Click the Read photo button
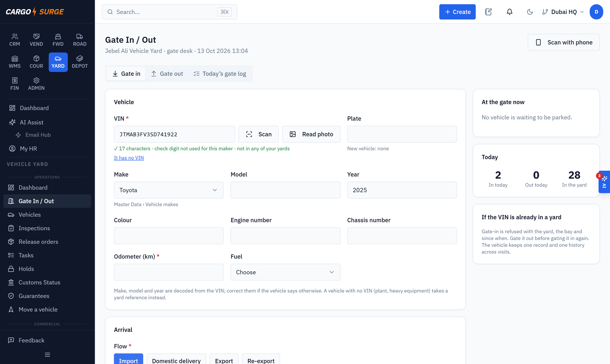This screenshot has height=364, width=610. pos(311,134)
